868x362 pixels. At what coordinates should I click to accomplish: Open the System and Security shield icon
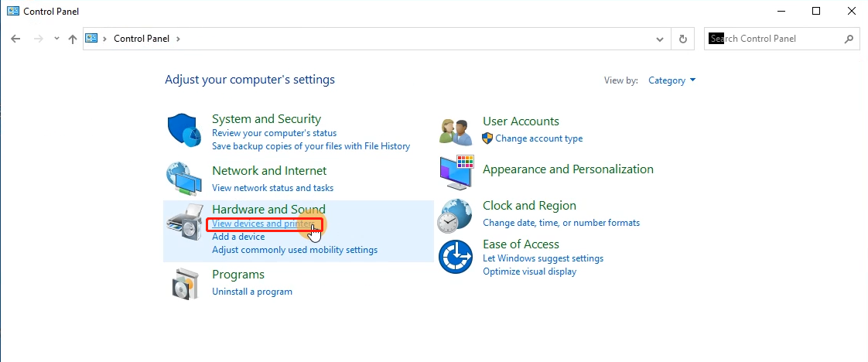pyautogui.click(x=183, y=131)
